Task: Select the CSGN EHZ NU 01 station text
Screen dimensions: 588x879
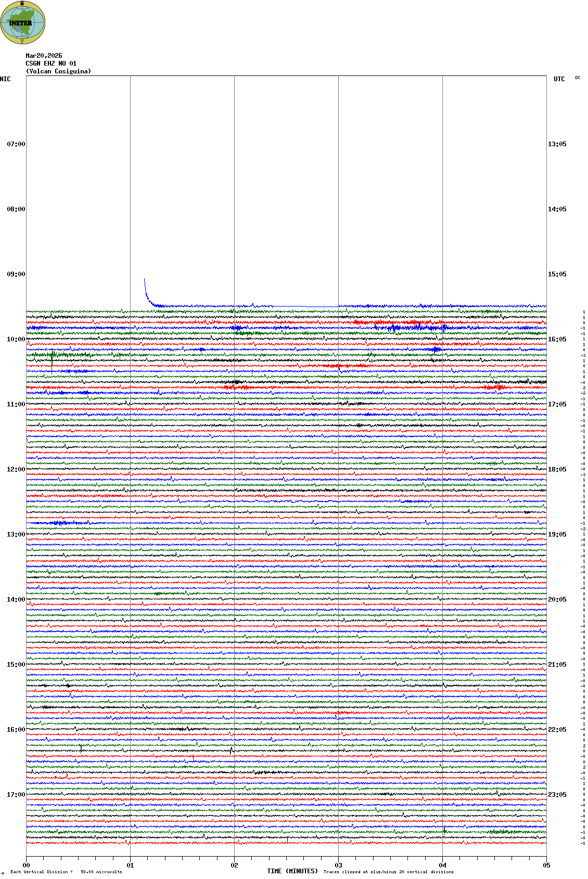Action: click(51, 63)
